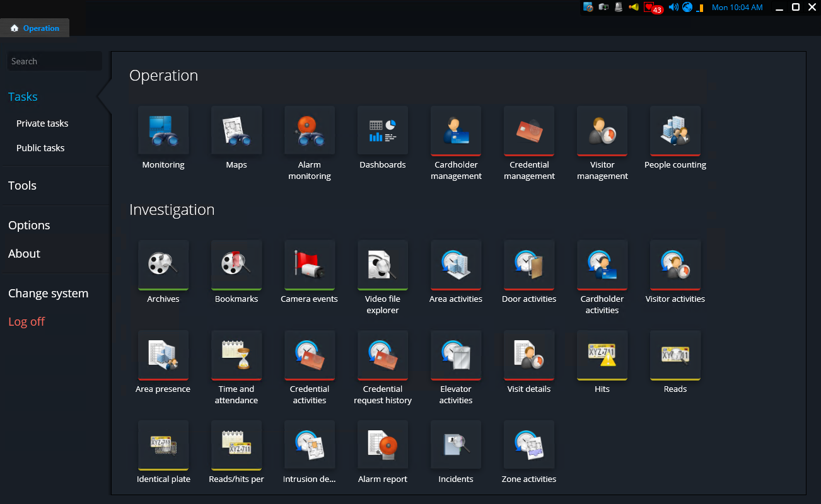The image size is (821, 504).
Task: Open the Dashboards task icon
Action: pos(383,130)
